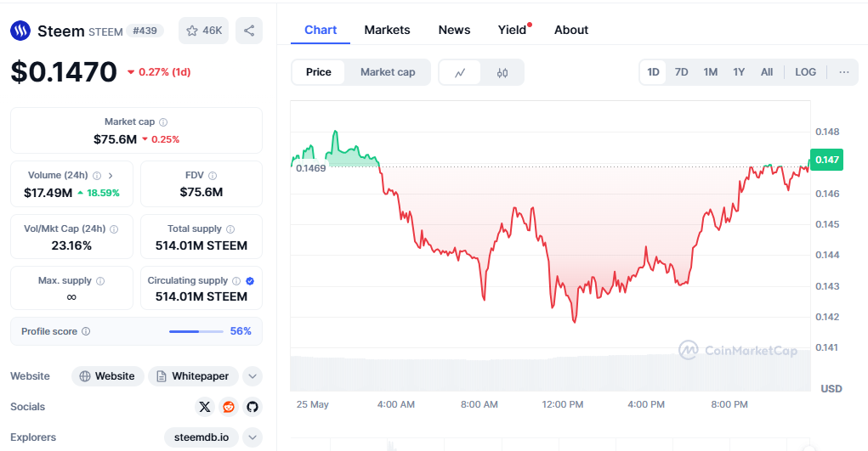The image size is (868, 451).
Task: Open the News tab
Action: coord(454,30)
